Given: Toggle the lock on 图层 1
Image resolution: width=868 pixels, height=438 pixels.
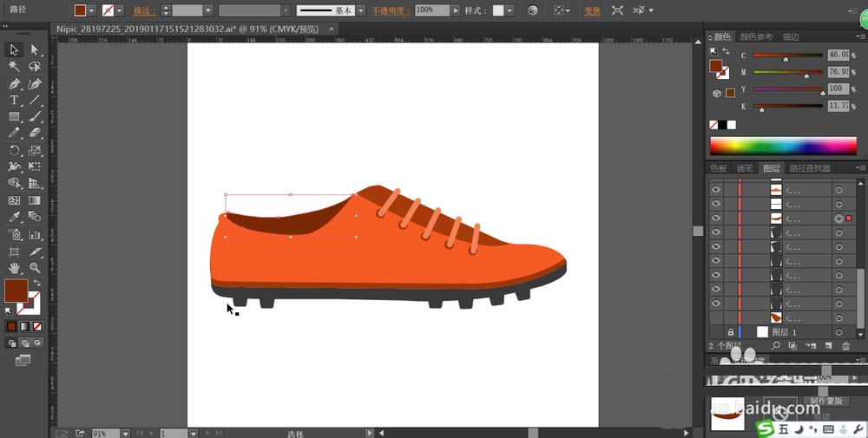Looking at the screenshot, I should 730,332.
